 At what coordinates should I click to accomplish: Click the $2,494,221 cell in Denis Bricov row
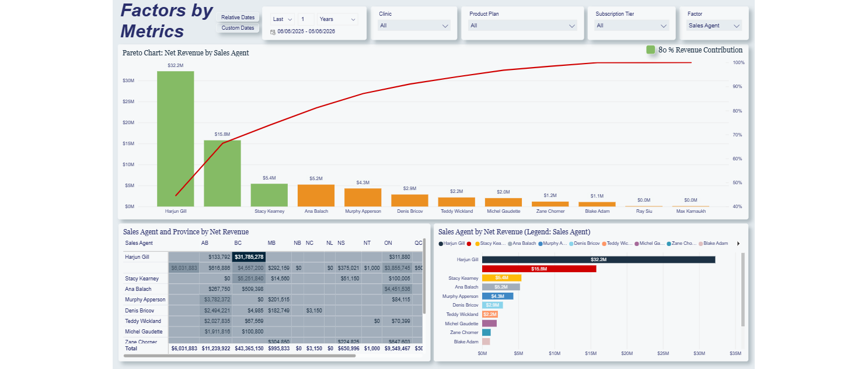tap(215, 310)
